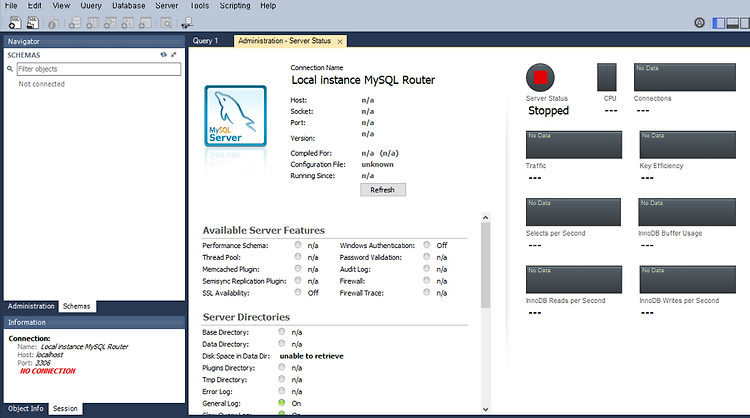Open the Edit menu
The width and height of the screenshot is (750, 418).
(x=34, y=6)
